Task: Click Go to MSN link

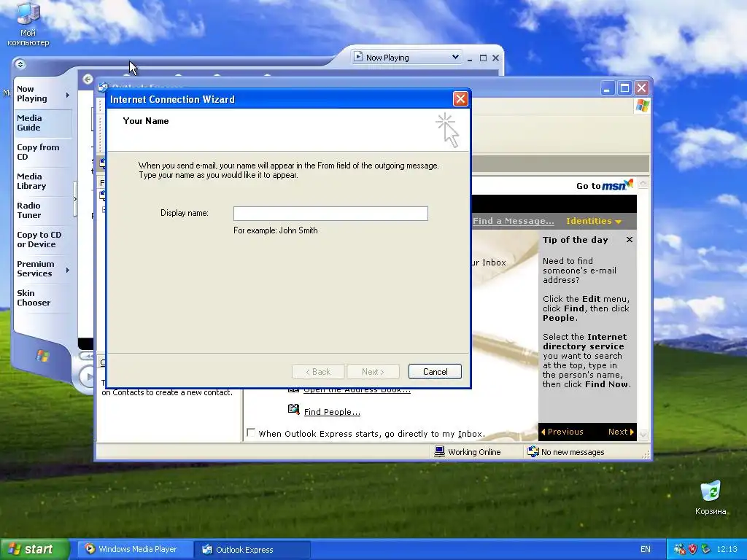Action: coord(605,185)
